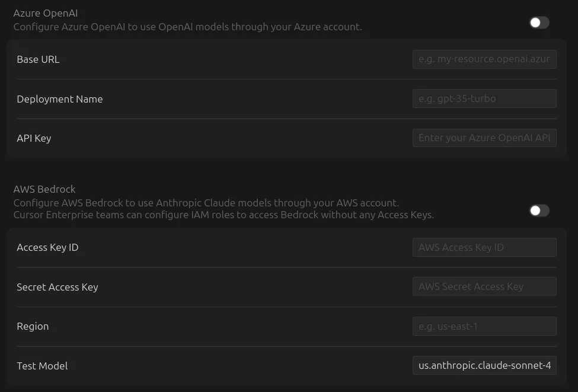
Task: Click the Azure OpenAI section heading
Action: pyautogui.click(x=46, y=13)
